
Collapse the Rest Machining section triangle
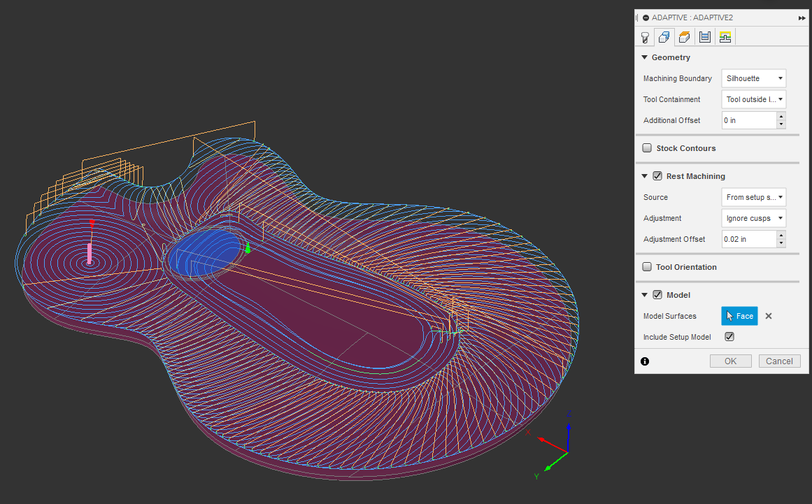644,175
